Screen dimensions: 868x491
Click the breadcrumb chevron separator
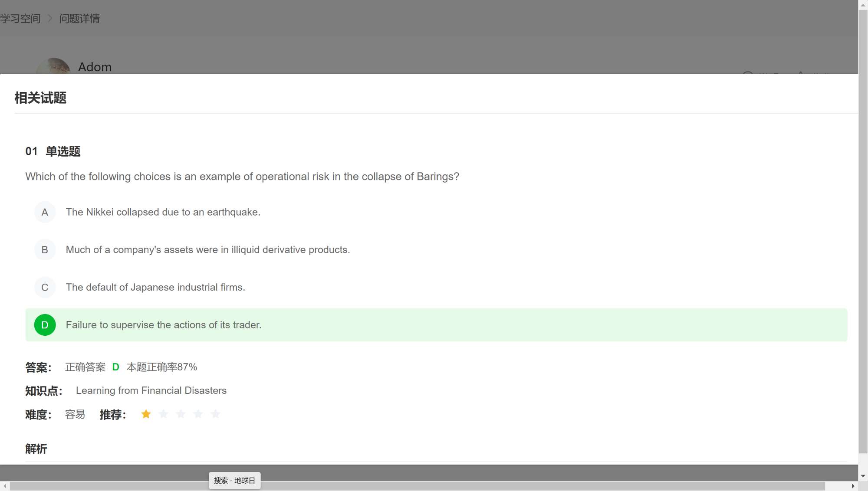pos(50,19)
